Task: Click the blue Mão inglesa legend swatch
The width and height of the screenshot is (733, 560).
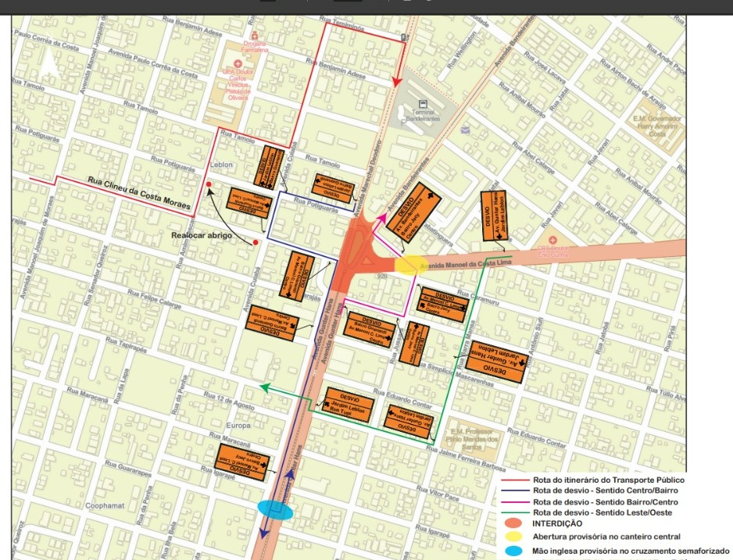Action: 513,551
